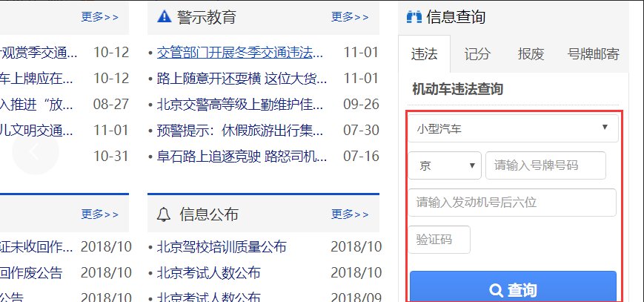Open article 路上随意开还要横 这位大货
The height and width of the screenshot is (302, 644).
tap(242, 79)
